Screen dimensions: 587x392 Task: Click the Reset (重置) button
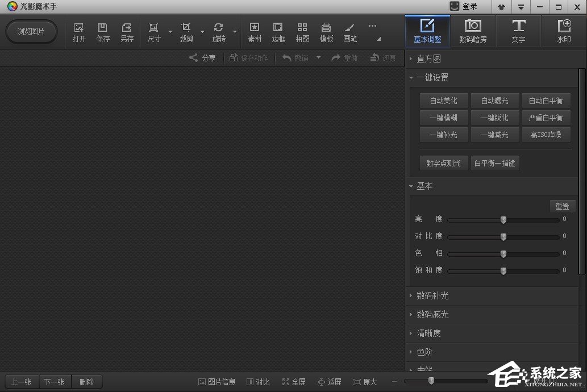pos(562,206)
